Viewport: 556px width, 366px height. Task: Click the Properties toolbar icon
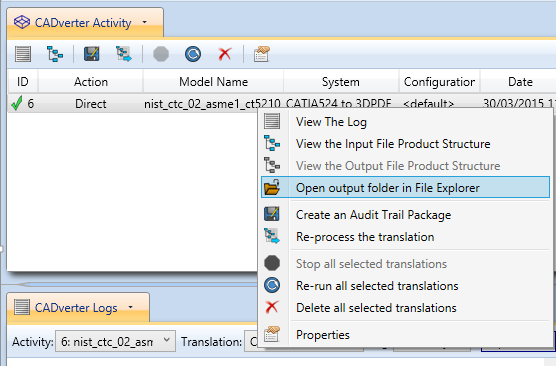pos(262,54)
